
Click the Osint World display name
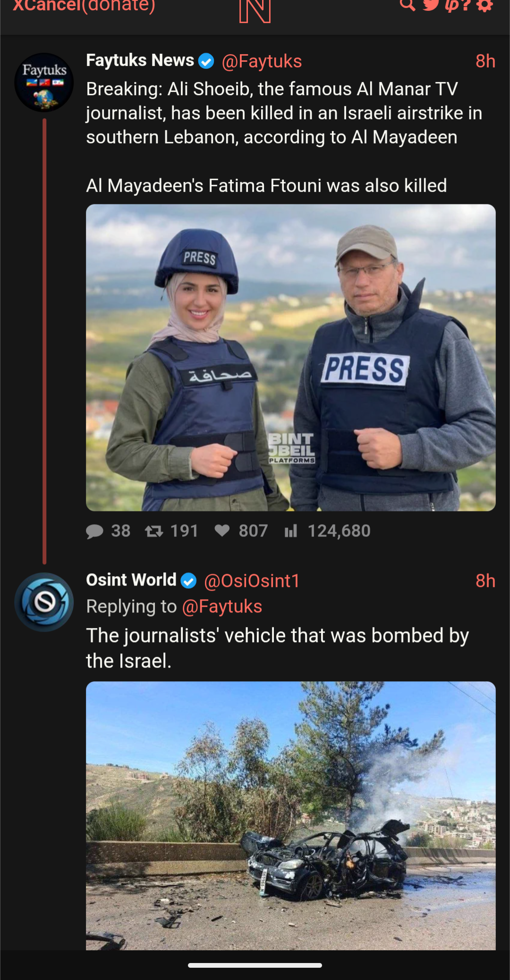tap(131, 580)
